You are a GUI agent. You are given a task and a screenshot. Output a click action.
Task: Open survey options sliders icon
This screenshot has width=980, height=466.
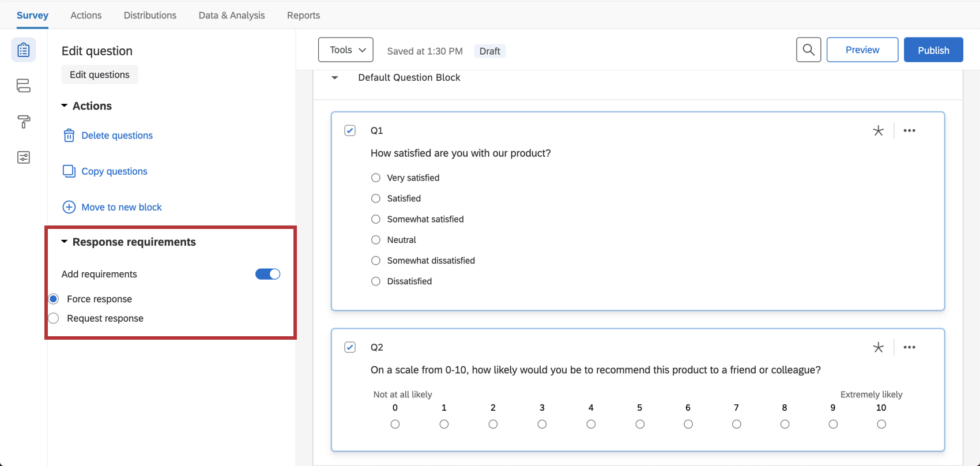(x=24, y=157)
